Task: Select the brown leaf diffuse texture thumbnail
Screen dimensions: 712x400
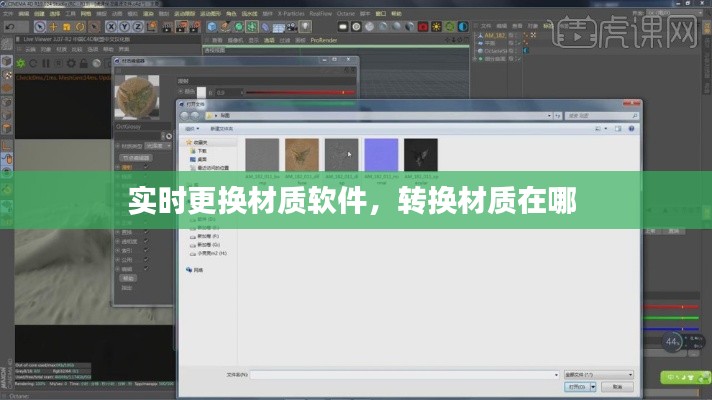Action: click(x=302, y=155)
